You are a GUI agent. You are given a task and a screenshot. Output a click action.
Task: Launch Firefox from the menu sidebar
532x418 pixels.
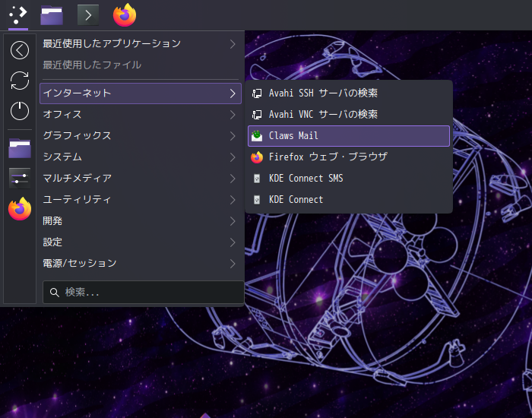(x=20, y=209)
